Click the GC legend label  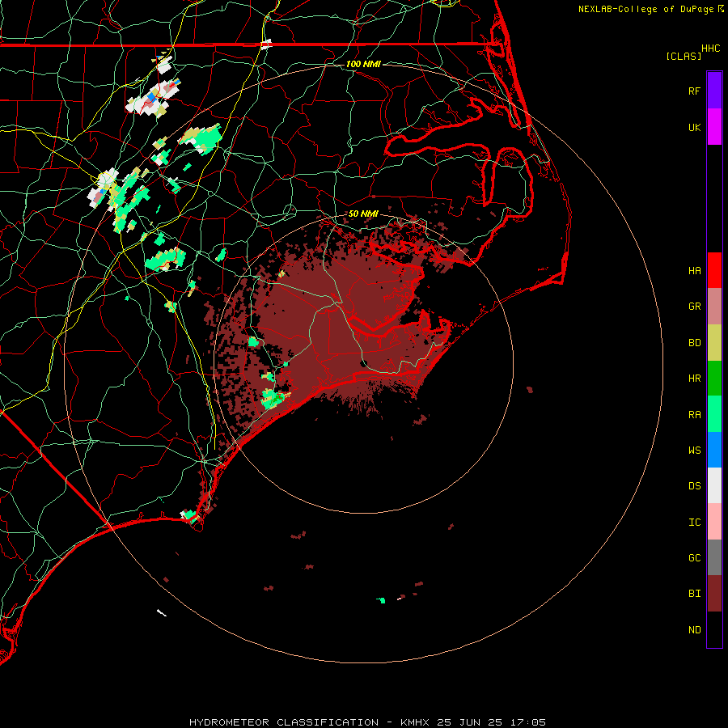(x=694, y=557)
